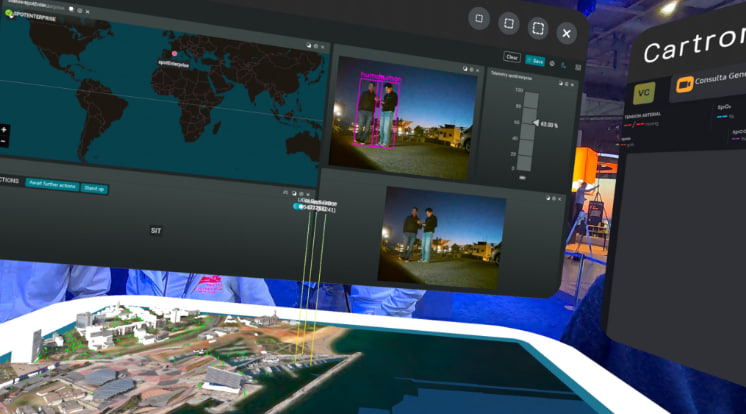The height and width of the screenshot is (414, 746).
Task: Close the Telemetry spotEnterprise panel
Action: pos(572,85)
